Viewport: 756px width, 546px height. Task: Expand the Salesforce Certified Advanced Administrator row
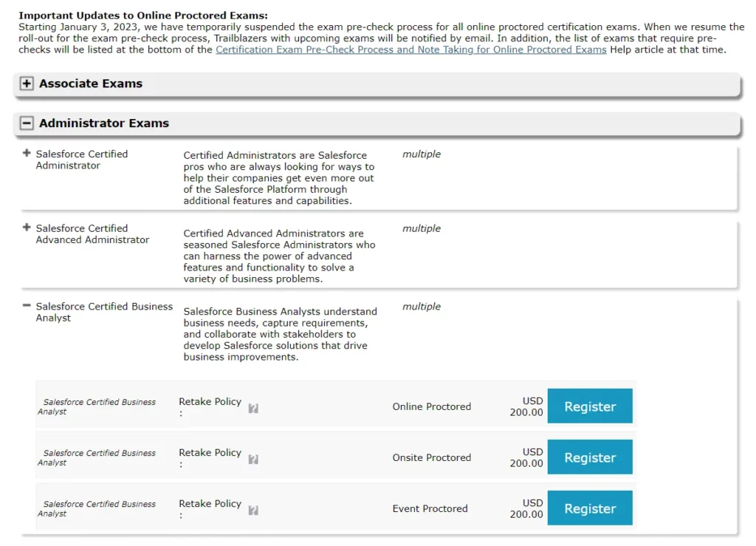(27, 227)
